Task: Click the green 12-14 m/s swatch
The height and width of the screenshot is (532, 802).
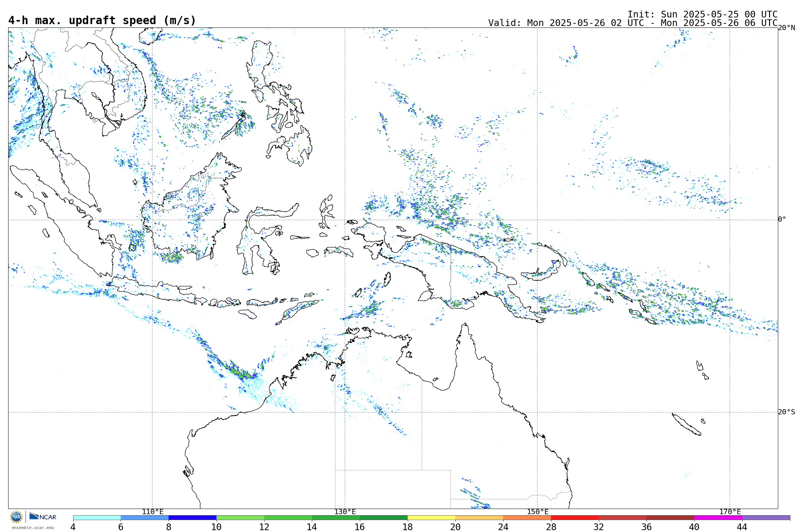Action: (288, 518)
